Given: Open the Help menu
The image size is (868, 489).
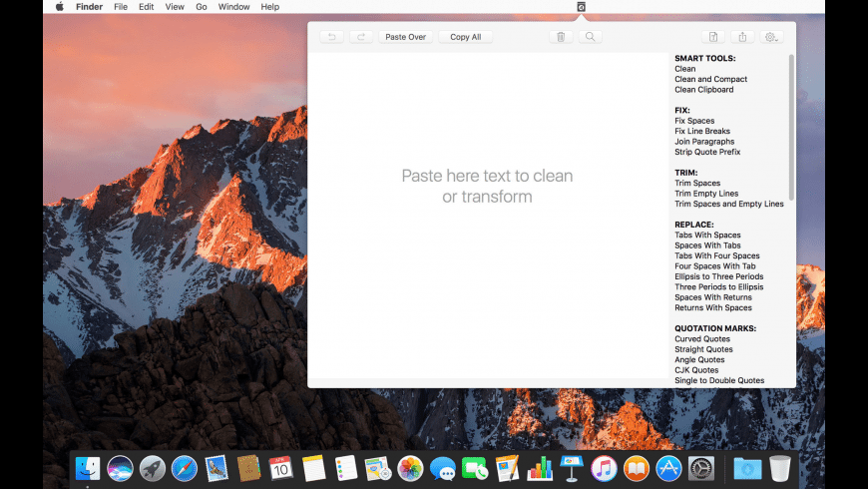Looking at the screenshot, I should point(270,7).
